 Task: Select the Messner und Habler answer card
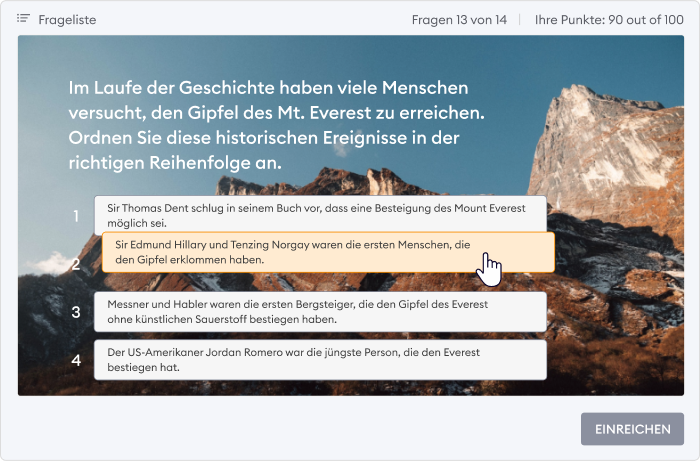tap(320, 311)
